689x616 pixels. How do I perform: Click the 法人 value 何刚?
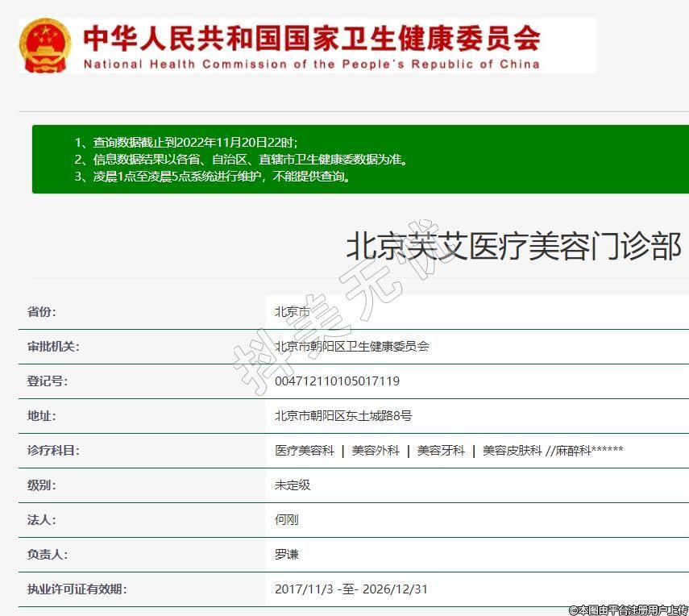coord(287,520)
